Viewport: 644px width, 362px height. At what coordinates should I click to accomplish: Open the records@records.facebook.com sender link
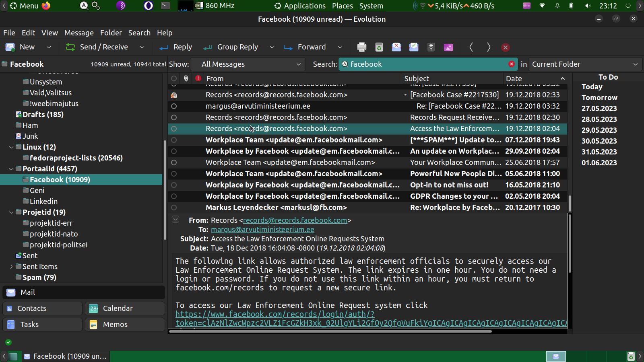[x=295, y=220]
